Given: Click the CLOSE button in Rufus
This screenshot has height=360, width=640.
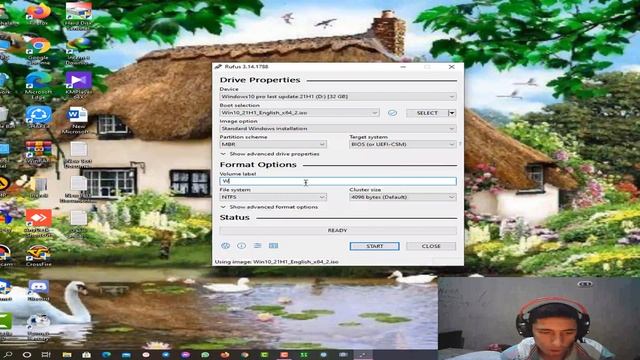Looking at the screenshot, I should coord(431,246).
